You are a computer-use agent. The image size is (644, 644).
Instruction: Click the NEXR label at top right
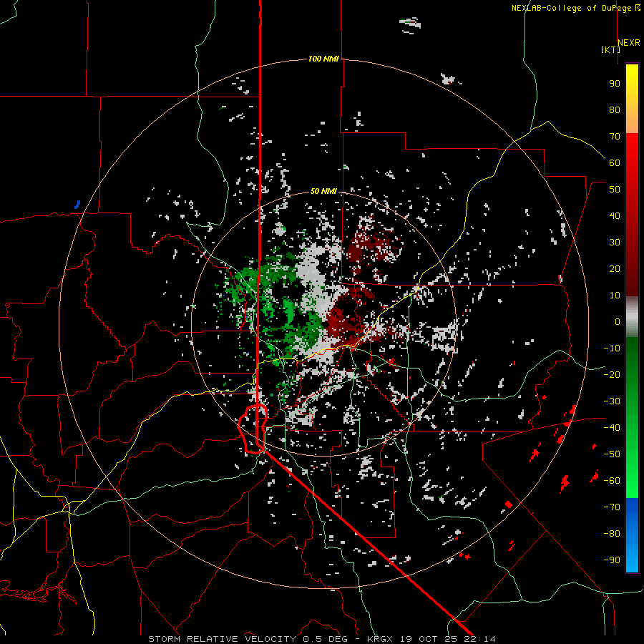click(x=629, y=43)
